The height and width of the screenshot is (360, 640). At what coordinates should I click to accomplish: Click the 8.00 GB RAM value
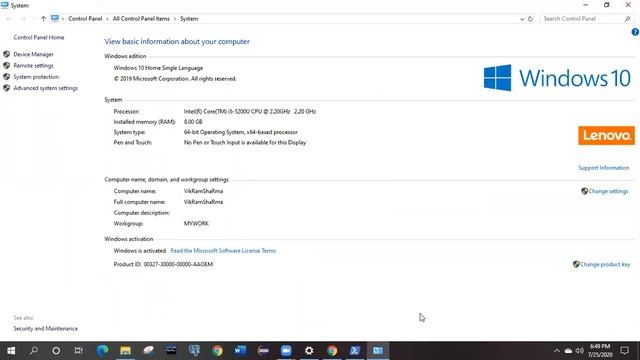[x=193, y=122]
